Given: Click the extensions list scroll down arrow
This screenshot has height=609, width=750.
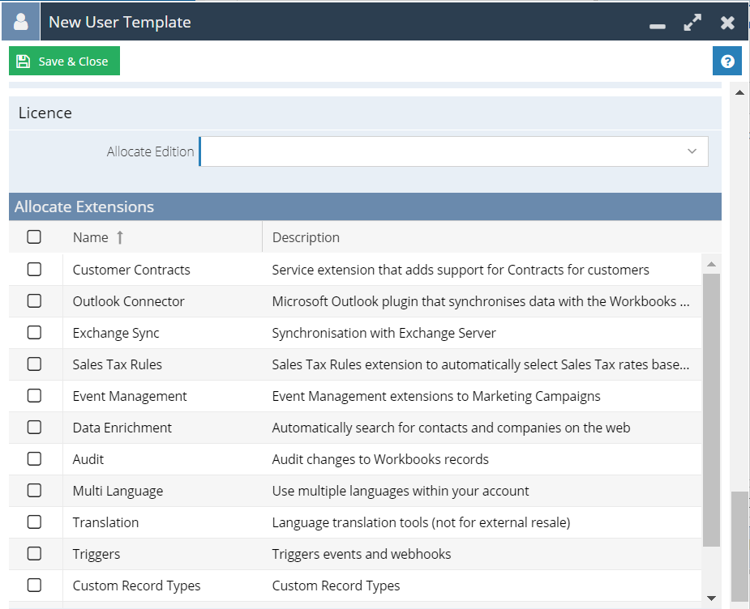Looking at the screenshot, I should (x=711, y=598).
